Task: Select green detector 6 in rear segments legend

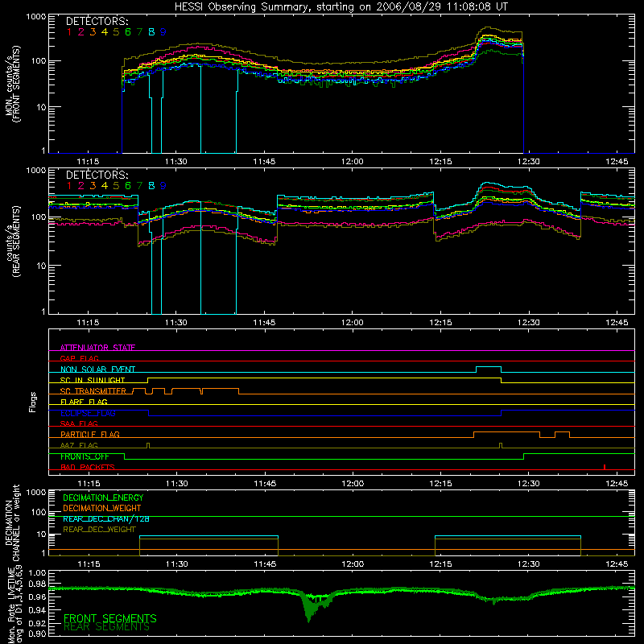Action: coord(128,186)
